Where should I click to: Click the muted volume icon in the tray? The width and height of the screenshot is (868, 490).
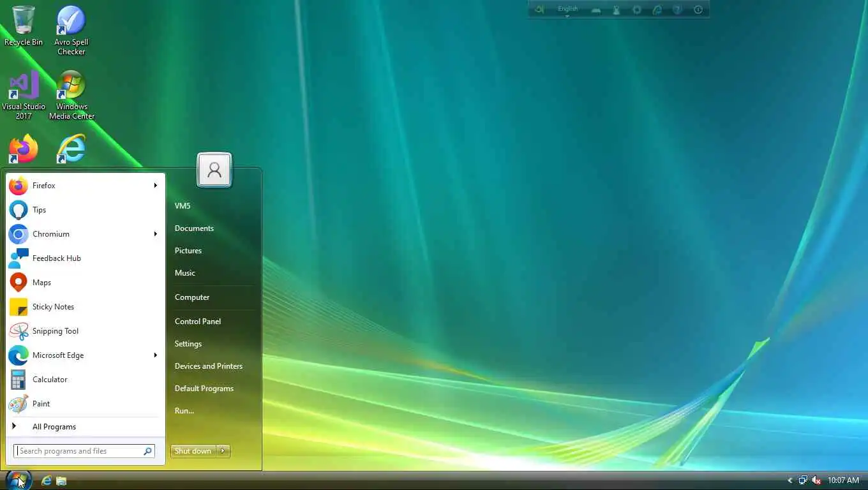pos(816,480)
